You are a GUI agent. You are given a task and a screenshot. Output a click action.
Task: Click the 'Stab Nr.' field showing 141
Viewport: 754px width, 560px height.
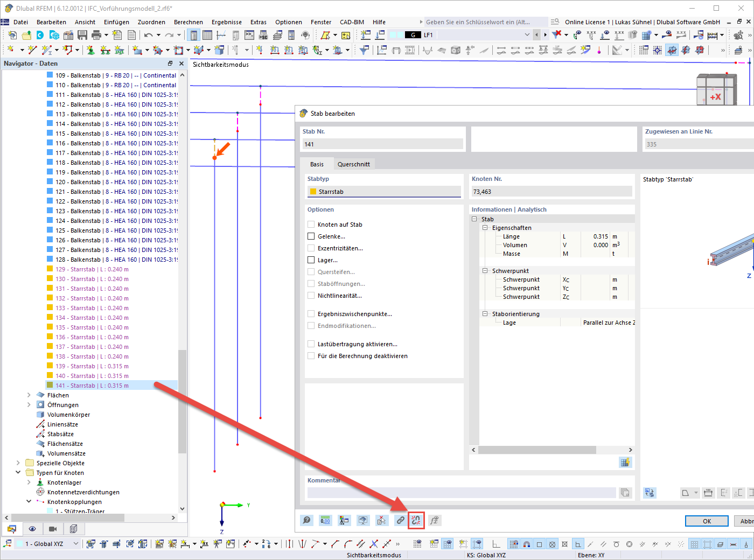point(383,144)
